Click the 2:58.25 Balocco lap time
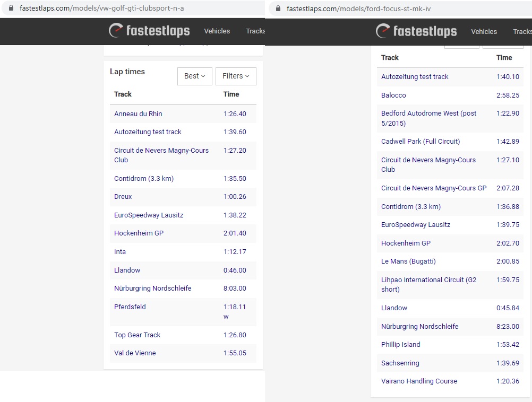Screen dimensions: 532x402 click(508, 95)
